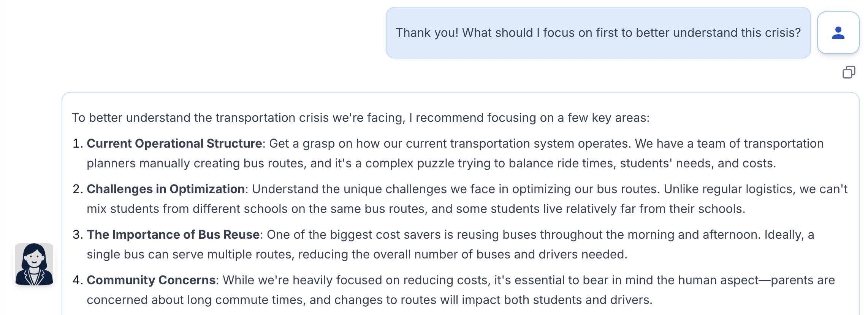Select the copy icon below the user's question
Image resolution: width=868 pixels, height=315 pixels.
click(849, 72)
